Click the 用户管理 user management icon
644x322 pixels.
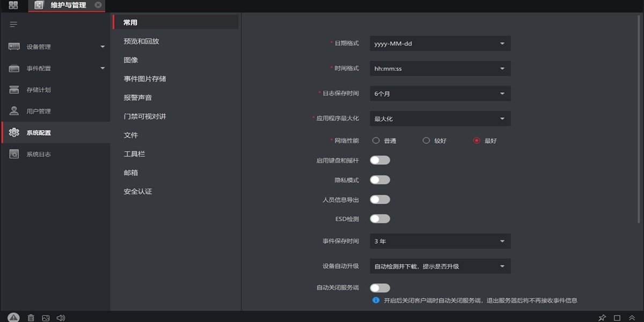[x=14, y=111]
